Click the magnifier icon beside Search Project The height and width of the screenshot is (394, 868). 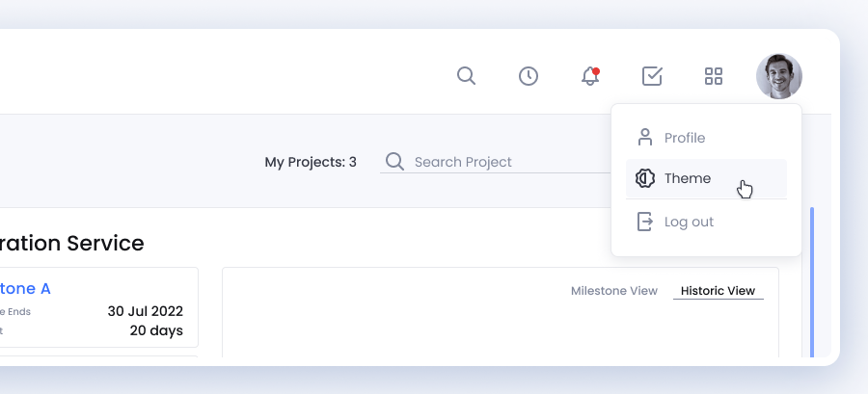394,162
